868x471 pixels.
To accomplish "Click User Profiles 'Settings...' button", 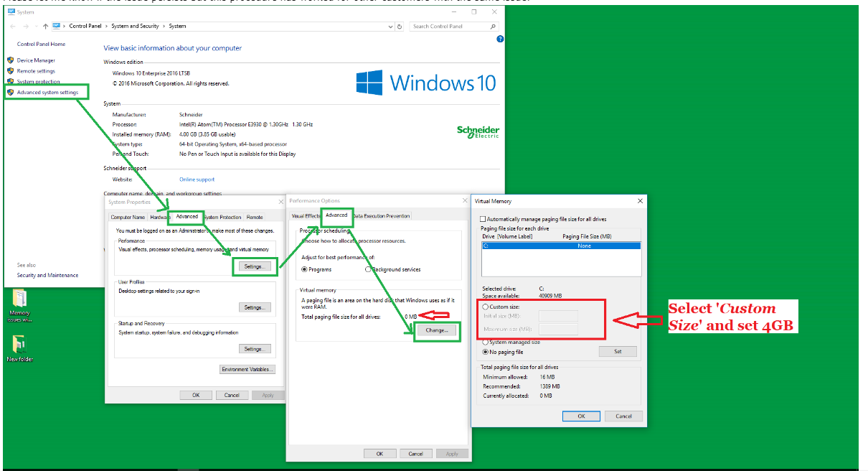I will click(254, 307).
